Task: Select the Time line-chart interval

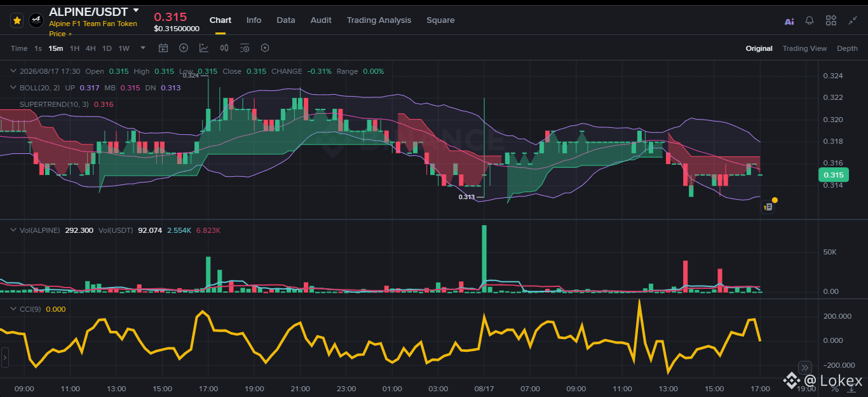Action: point(19,48)
